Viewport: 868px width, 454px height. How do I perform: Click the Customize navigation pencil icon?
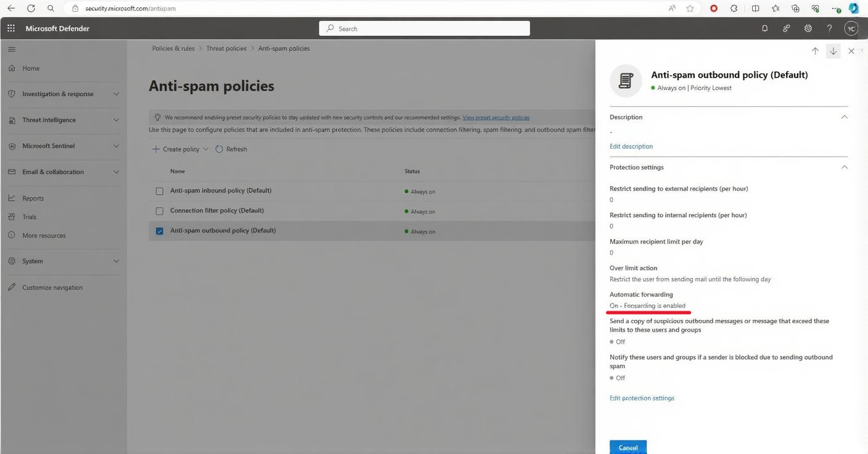(x=11, y=287)
